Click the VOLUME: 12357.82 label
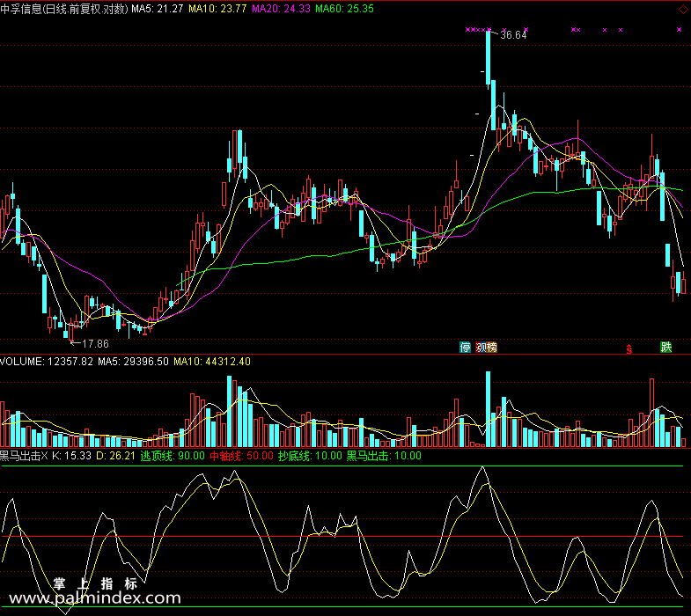Viewport: 691px width, 616px height. click(47, 362)
